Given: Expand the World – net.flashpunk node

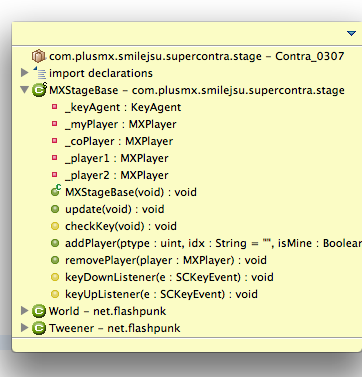Looking at the screenshot, I should [x=24, y=310].
